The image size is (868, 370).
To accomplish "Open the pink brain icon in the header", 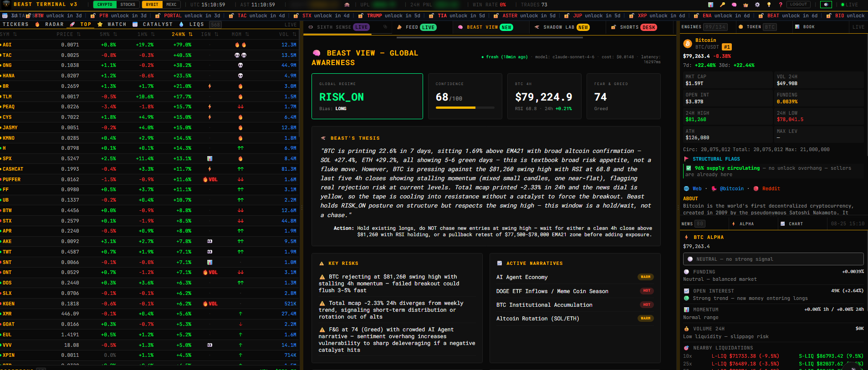I will coord(734,5).
